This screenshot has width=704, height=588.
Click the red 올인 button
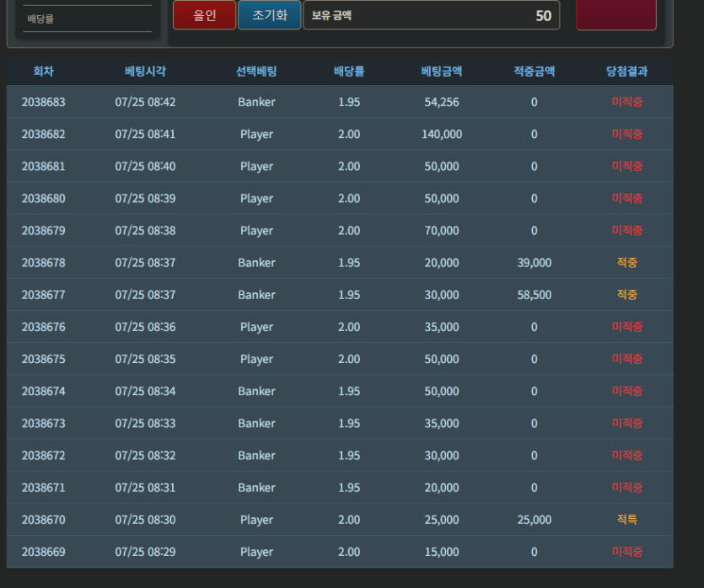pyautogui.click(x=204, y=15)
